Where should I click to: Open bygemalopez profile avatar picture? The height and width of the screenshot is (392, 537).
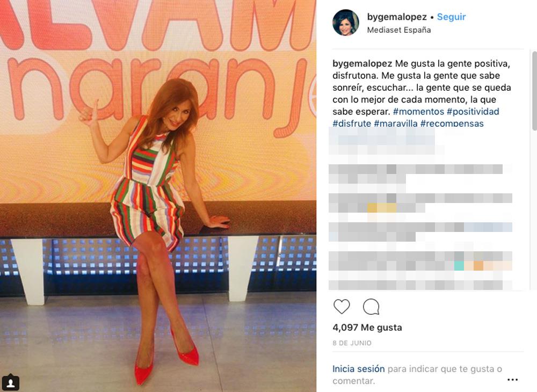click(x=345, y=23)
